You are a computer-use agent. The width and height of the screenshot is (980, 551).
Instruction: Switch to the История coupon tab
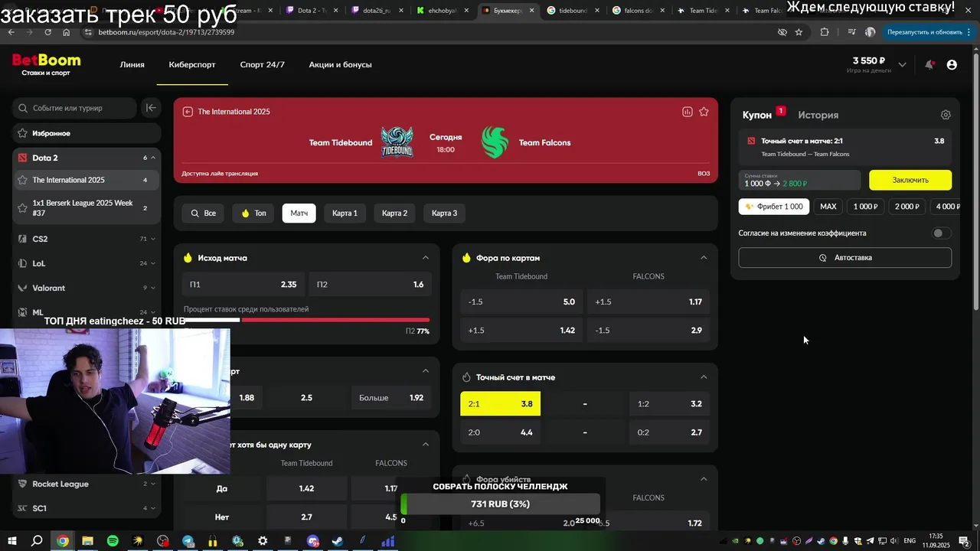coord(818,115)
